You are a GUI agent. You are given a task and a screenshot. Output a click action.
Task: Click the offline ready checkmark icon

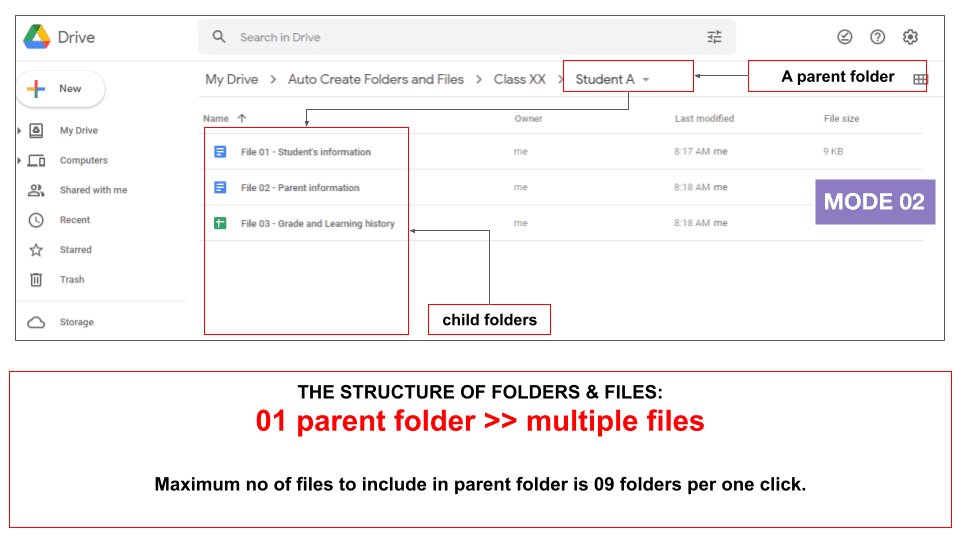pos(845,37)
